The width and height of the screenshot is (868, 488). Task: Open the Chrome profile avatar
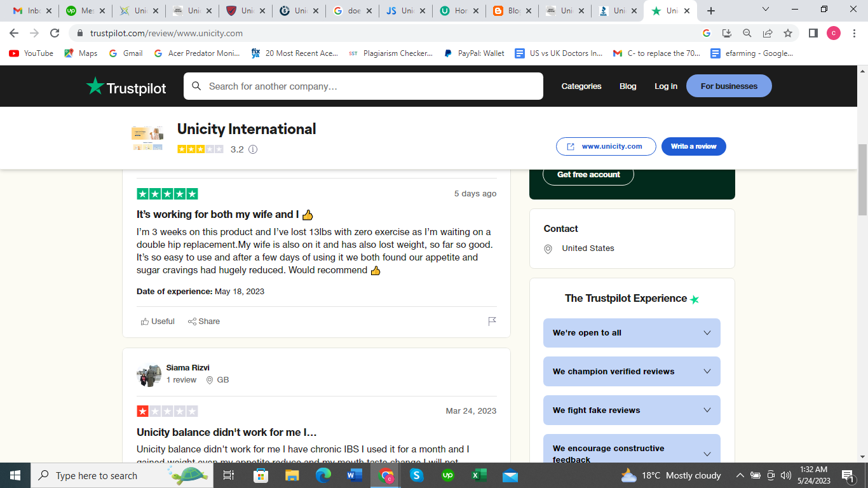click(x=834, y=33)
